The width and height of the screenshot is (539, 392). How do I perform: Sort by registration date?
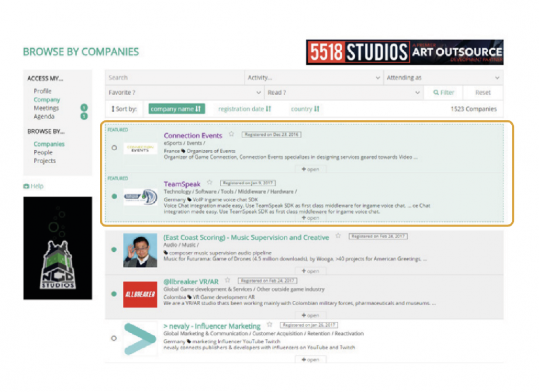(244, 109)
